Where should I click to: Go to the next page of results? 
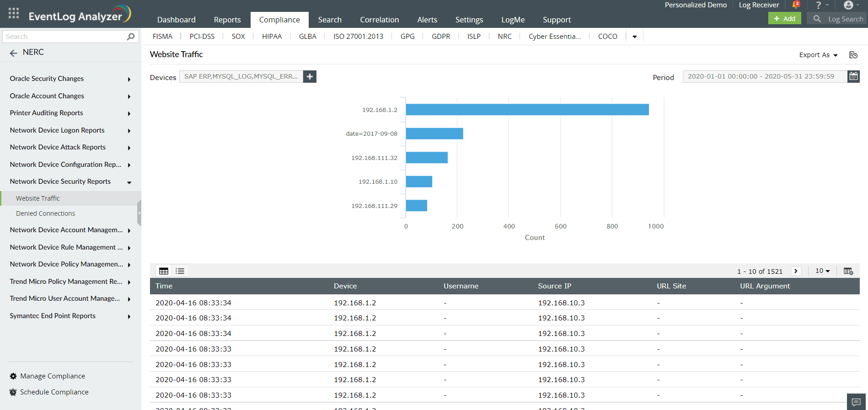(x=796, y=271)
